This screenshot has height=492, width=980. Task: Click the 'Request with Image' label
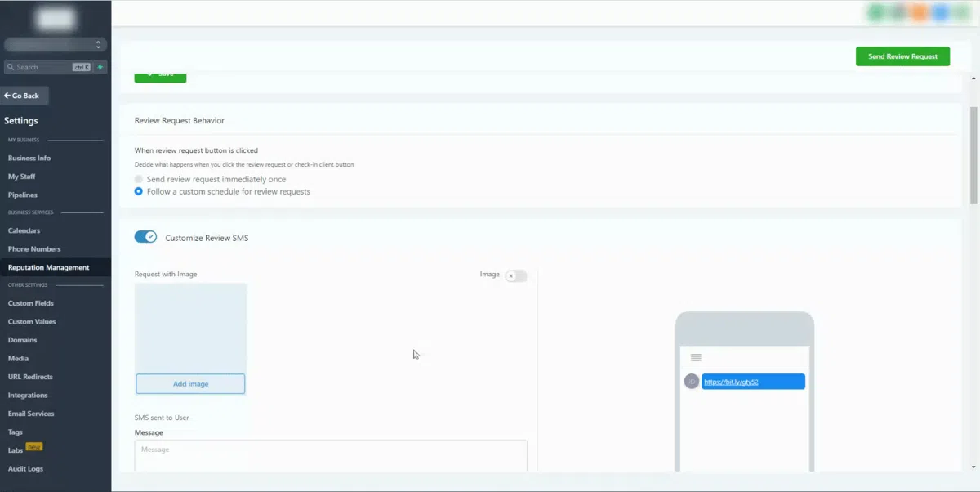click(x=166, y=274)
